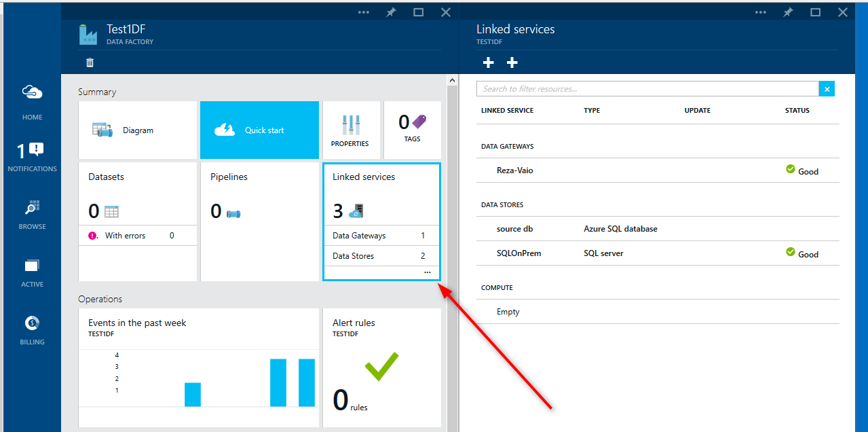Screen dimensions: 868x432
Task: Open the Browse icon in sidebar
Action: 32,208
